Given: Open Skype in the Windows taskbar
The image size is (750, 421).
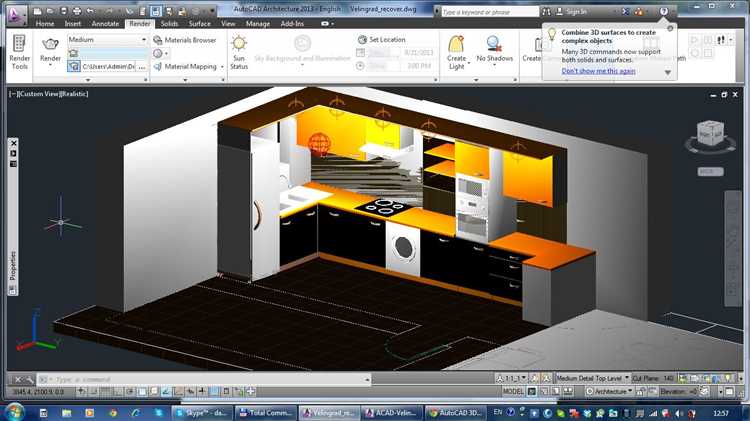Looking at the screenshot, I should pyautogui.click(x=202, y=412).
